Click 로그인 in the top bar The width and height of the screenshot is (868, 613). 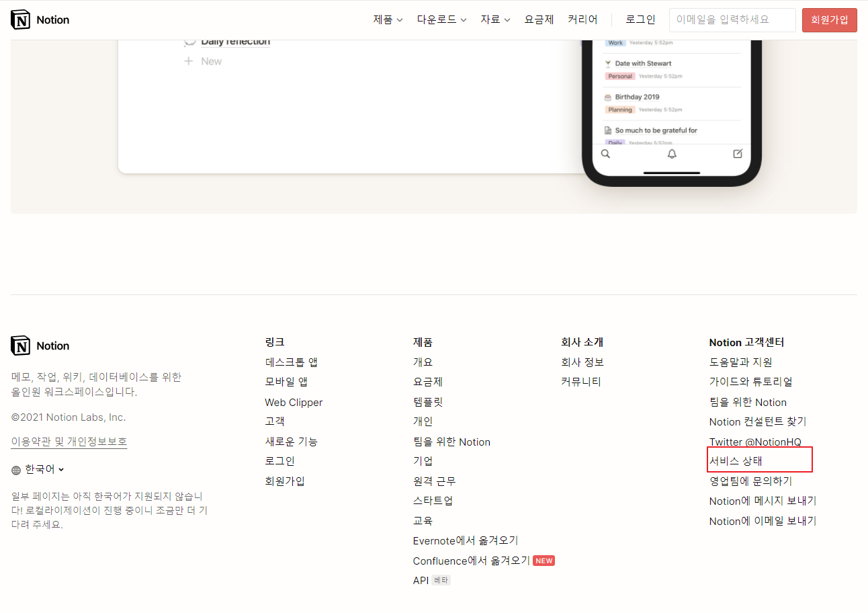640,19
